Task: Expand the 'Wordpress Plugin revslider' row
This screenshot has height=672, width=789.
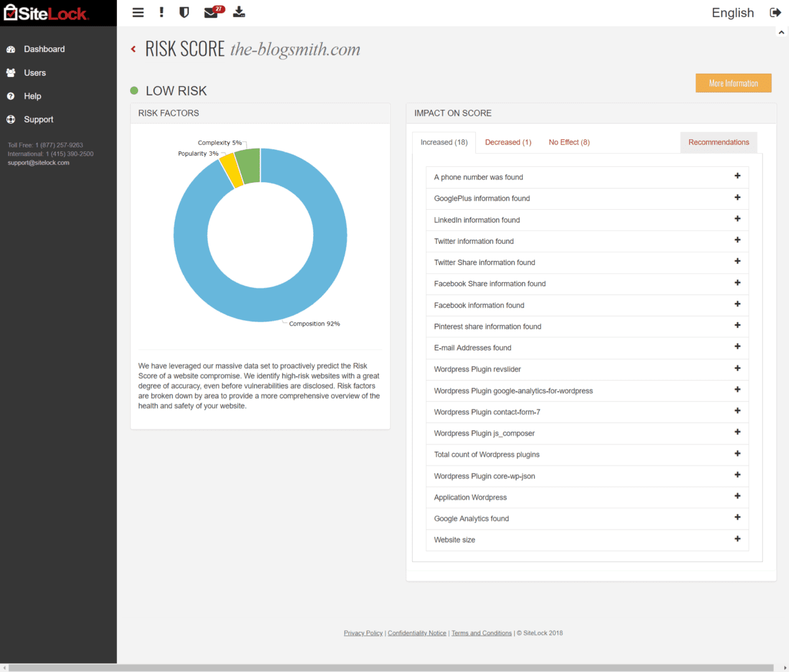Action: [x=587, y=369]
